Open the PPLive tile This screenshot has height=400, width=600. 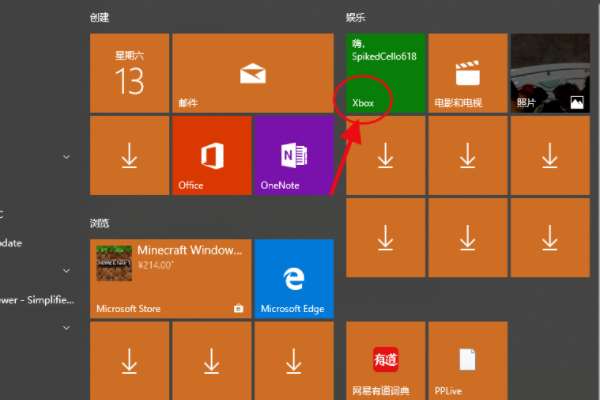tap(468, 361)
